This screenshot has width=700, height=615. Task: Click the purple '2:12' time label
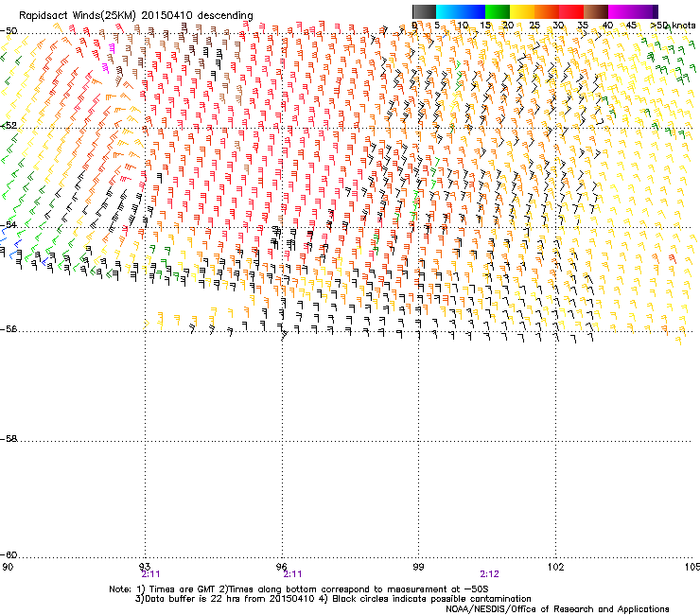pos(489,574)
